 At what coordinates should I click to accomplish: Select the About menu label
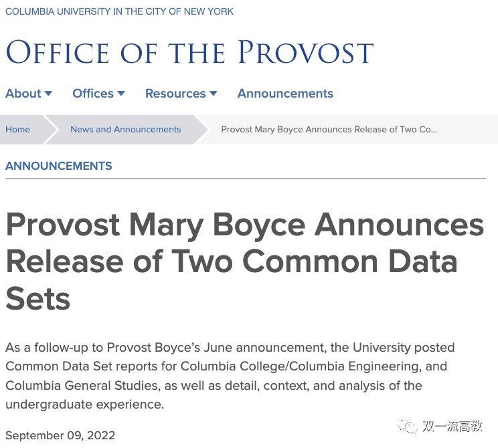23,94
